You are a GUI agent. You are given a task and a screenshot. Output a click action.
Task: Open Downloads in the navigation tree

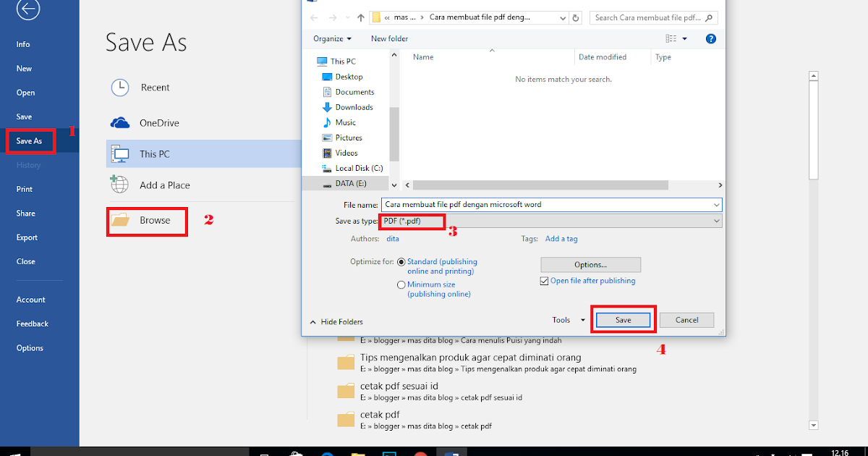click(347, 107)
